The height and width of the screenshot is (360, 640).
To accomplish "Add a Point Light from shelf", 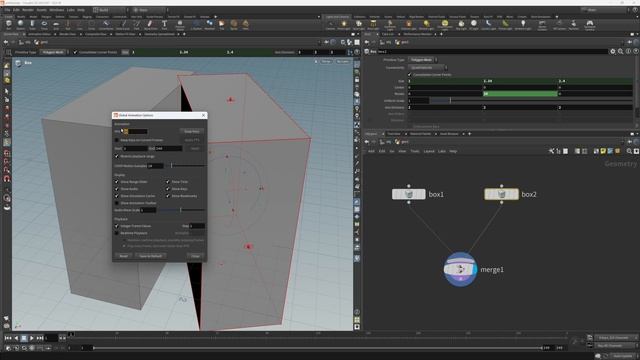I will tap(344, 25).
